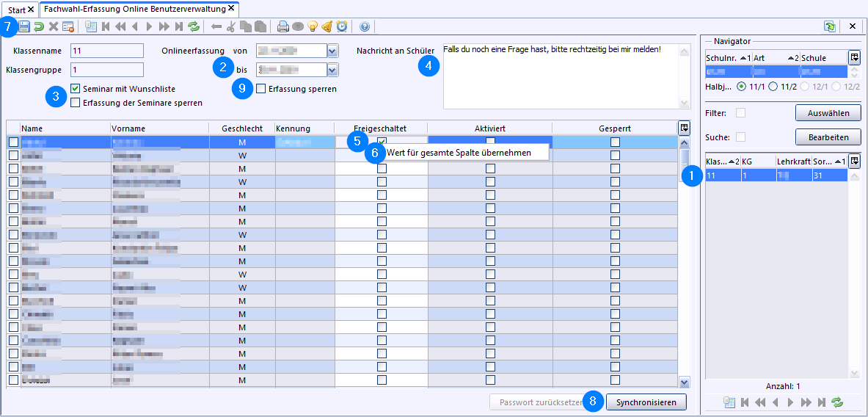Click the Save (floppy disk) toolbar icon
Screen dimensions: 868x417
pos(25,26)
